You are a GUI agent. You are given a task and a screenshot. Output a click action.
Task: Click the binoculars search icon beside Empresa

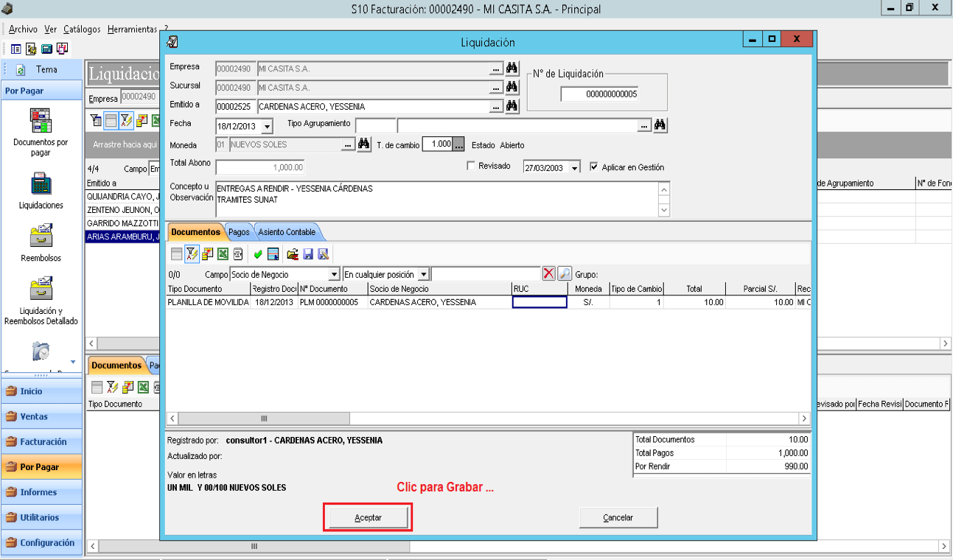pyautogui.click(x=512, y=69)
